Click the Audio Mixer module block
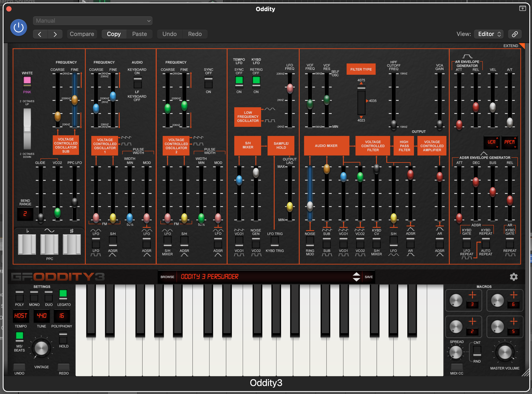 pyautogui.click(x=326, y=145)
